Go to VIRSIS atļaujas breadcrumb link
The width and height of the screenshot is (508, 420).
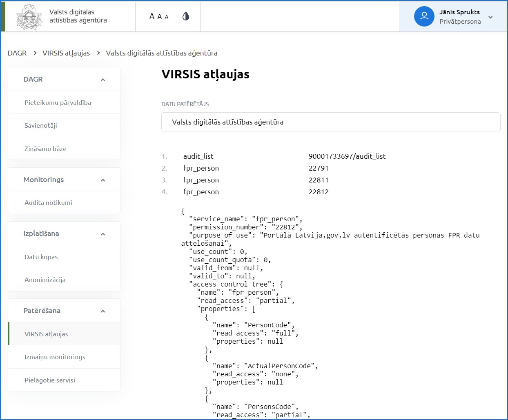[x=66, y=53]
